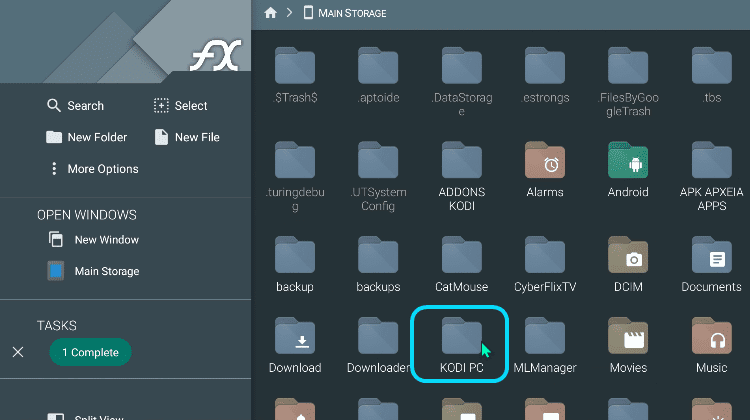Click the FX logo in sidebar header
Viewport: 750px width, 420px height.
click(x=216, y=55)
